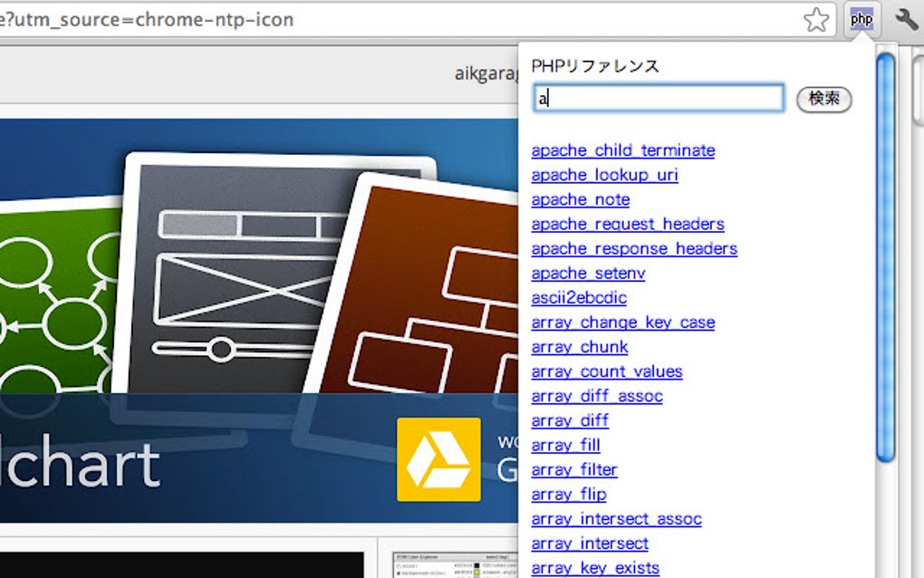Open the apache_response_headers link

tap(634, 248)
